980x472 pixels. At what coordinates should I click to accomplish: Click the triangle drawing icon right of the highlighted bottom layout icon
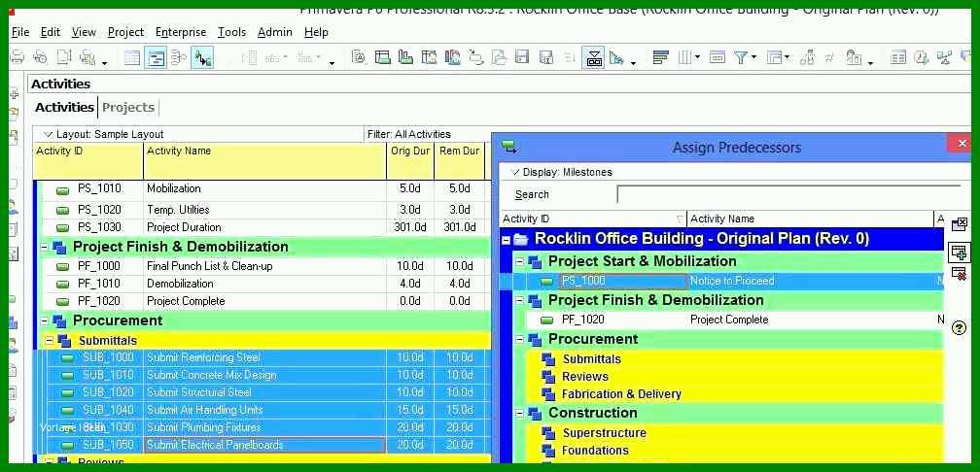coord(616,58)
